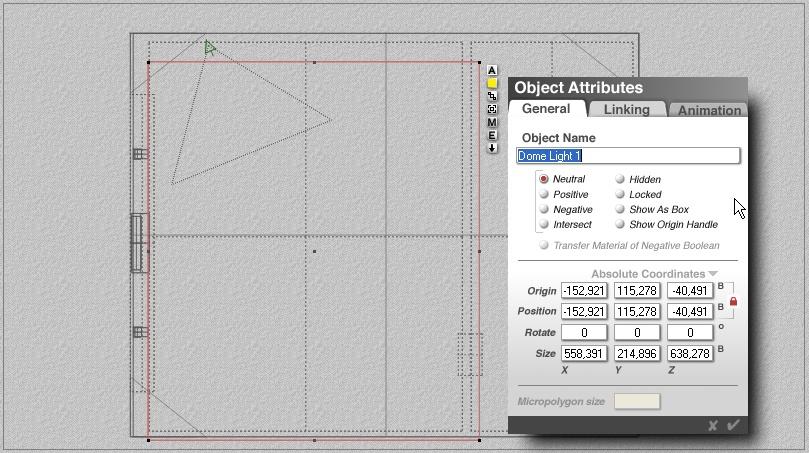Click the Size X field showing 558,391
809x453 pixels.
point(584,353)
